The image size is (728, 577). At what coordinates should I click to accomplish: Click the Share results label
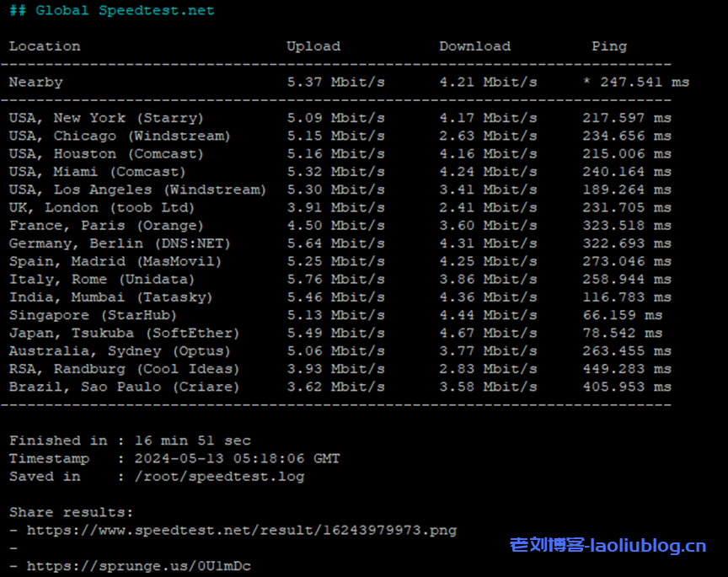click(71, 512)
